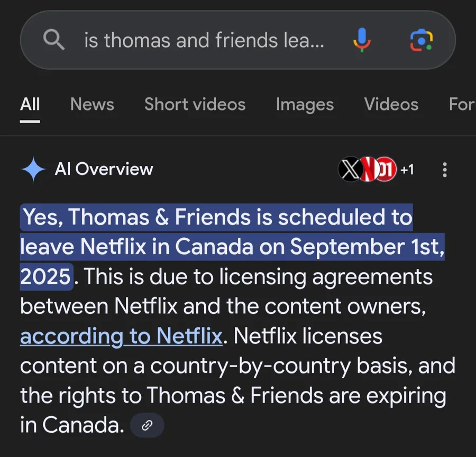Viewport: 476px width, 457px height.
Task: Expand the +1 additional sources
Action: 407,170
